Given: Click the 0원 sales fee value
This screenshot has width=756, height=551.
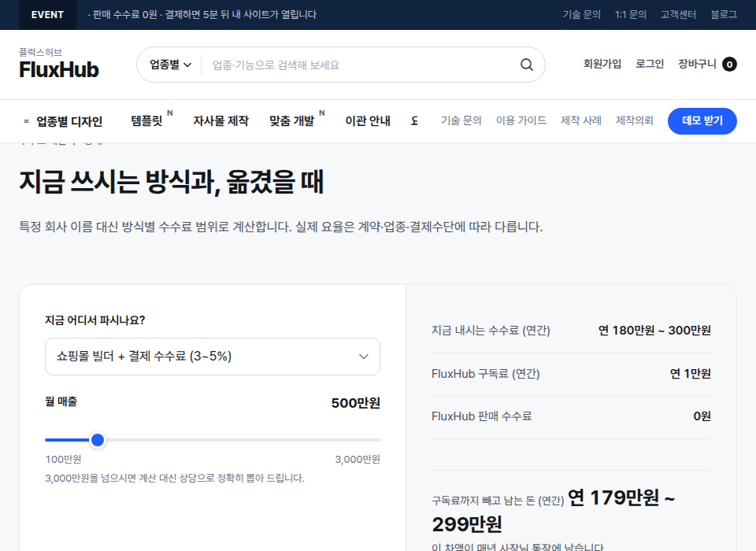Looking at the screenshot, I should point(702,416).
